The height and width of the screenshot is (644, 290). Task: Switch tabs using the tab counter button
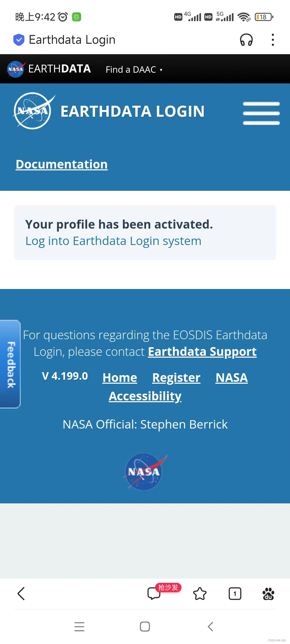coord(235,594)
